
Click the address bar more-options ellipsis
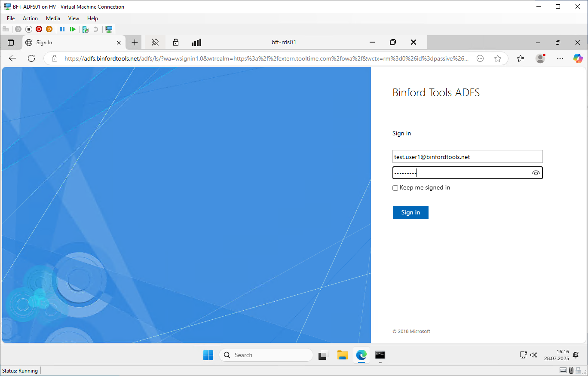tap(481, 58)
